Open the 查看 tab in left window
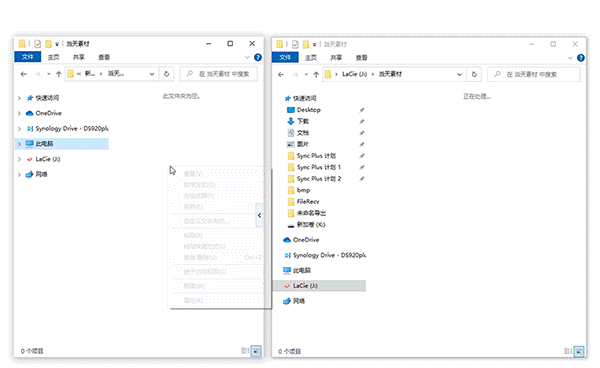The image size is (600, 368). [x=104, y=57]
